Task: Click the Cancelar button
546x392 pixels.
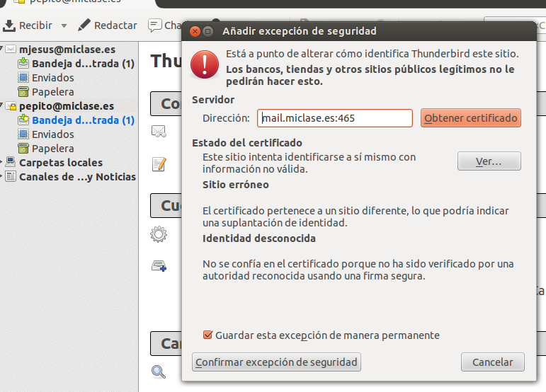Action: click(492, 362)
